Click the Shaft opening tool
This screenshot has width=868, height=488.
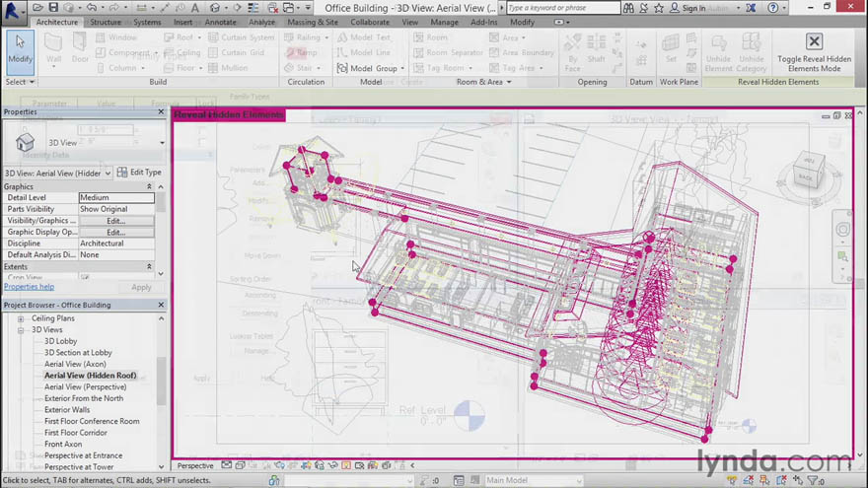pyautogui.click(x=596, y=48)
